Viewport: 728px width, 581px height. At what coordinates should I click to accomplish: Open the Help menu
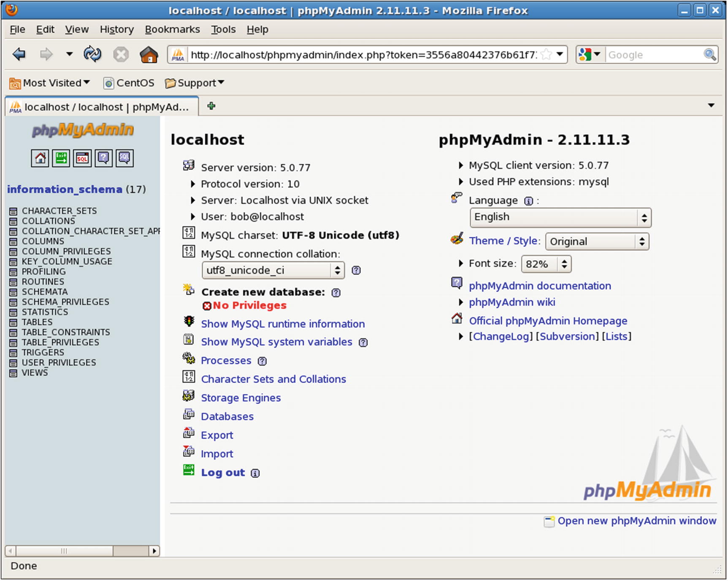tap(257, 30)
